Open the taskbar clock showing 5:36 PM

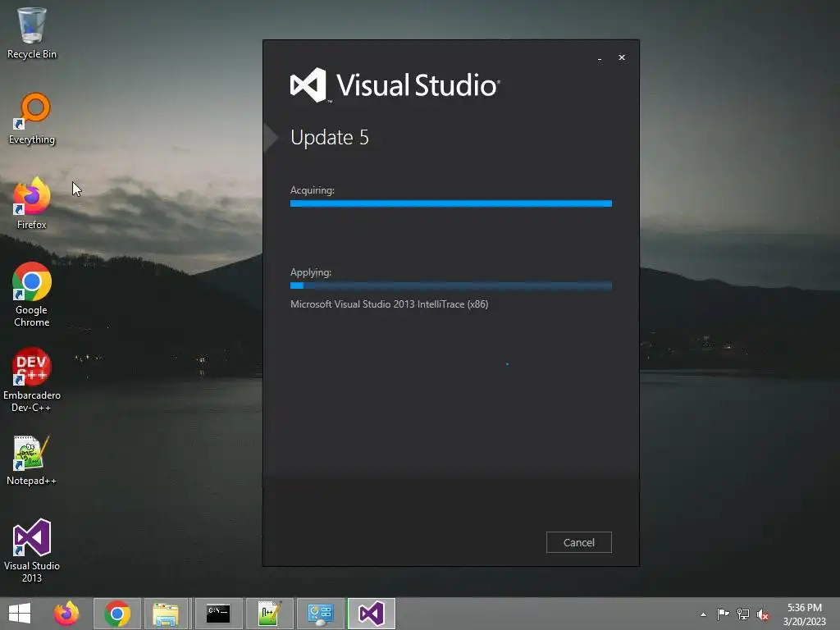click(804, 614)
